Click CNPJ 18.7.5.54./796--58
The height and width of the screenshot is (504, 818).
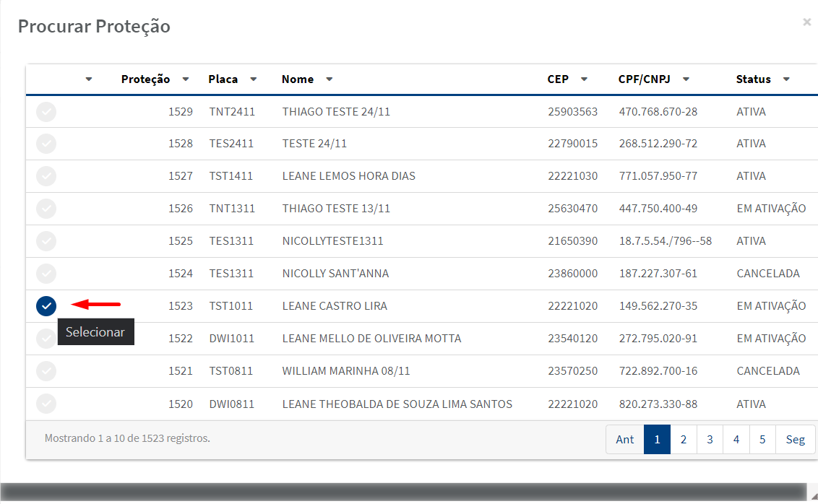coord(665,240)
